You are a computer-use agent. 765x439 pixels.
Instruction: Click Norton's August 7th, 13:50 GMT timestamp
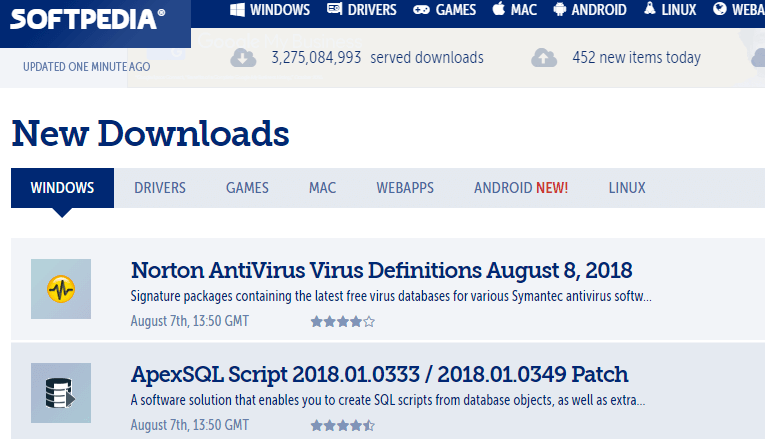pyautogui.click(x=190, y=321)
